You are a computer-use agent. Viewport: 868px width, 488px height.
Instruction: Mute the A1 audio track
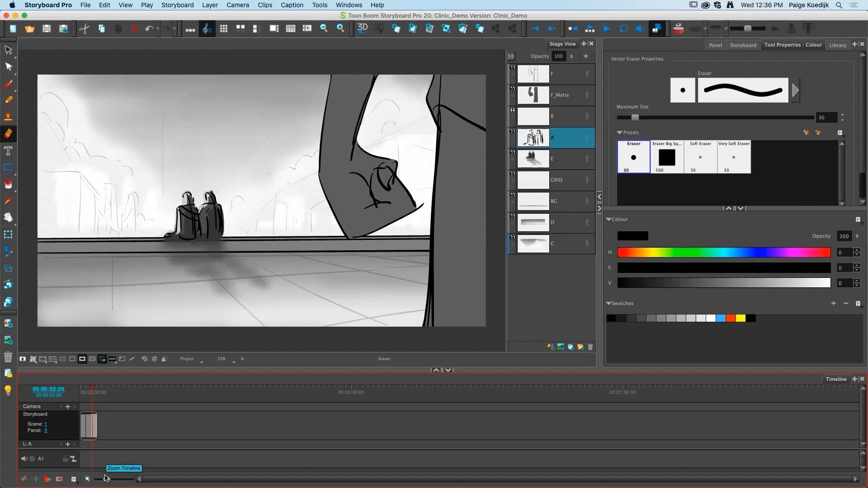(24, 459)
